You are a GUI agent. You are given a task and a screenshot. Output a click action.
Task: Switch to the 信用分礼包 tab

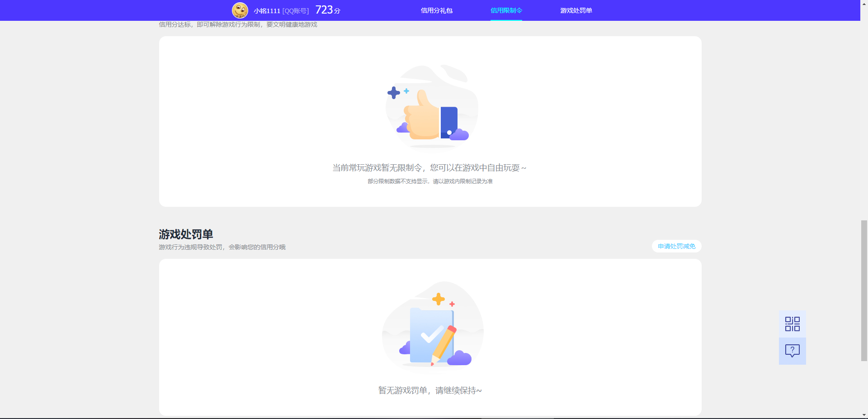coord(437,10)
